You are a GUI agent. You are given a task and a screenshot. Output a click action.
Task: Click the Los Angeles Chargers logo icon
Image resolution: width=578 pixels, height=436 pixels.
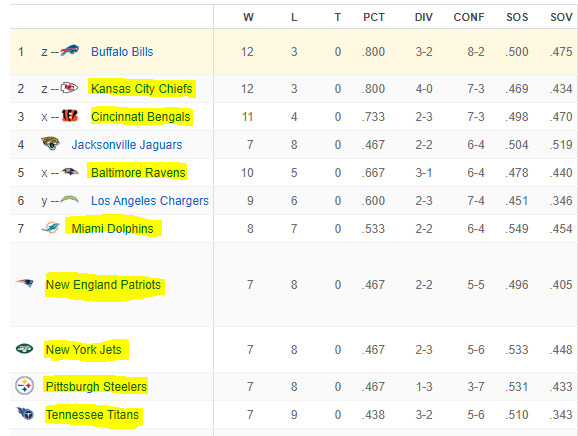(x=70, y=200)
